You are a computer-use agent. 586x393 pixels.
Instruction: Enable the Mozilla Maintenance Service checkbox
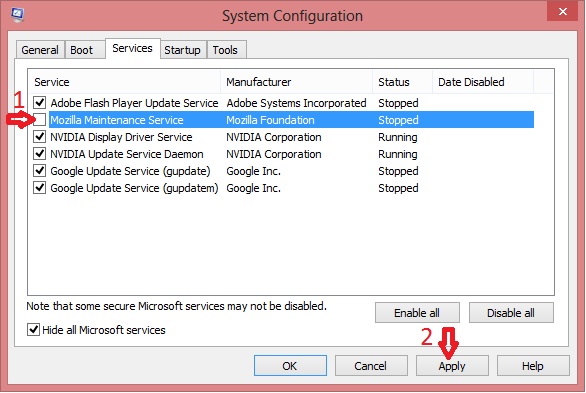[40, 120]
